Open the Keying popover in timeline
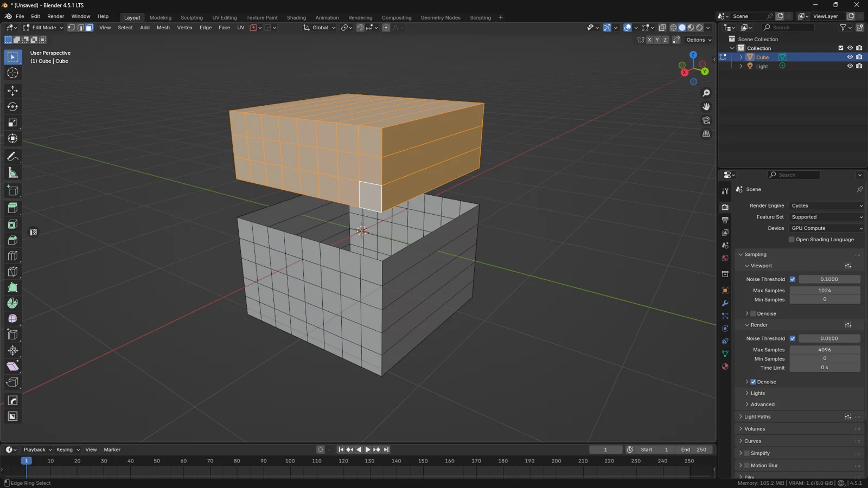Screen dimensions: 868x488 (x=68, y=450)
